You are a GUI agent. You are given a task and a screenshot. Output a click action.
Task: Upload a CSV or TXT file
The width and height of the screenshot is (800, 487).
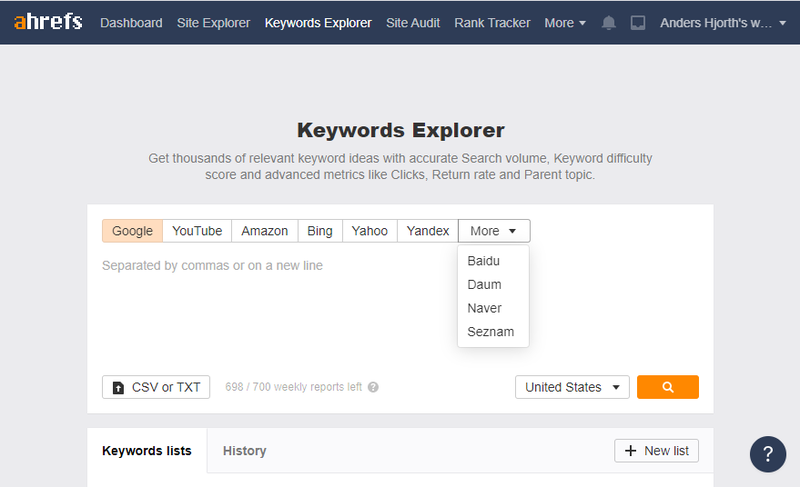click(x=156, y=387)
